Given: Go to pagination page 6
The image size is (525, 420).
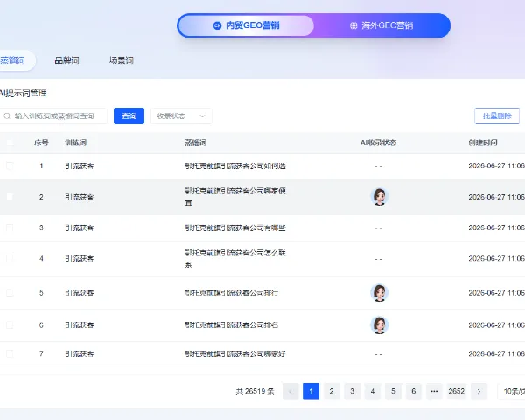Looking at the screenshot, I should pos(414,391).
